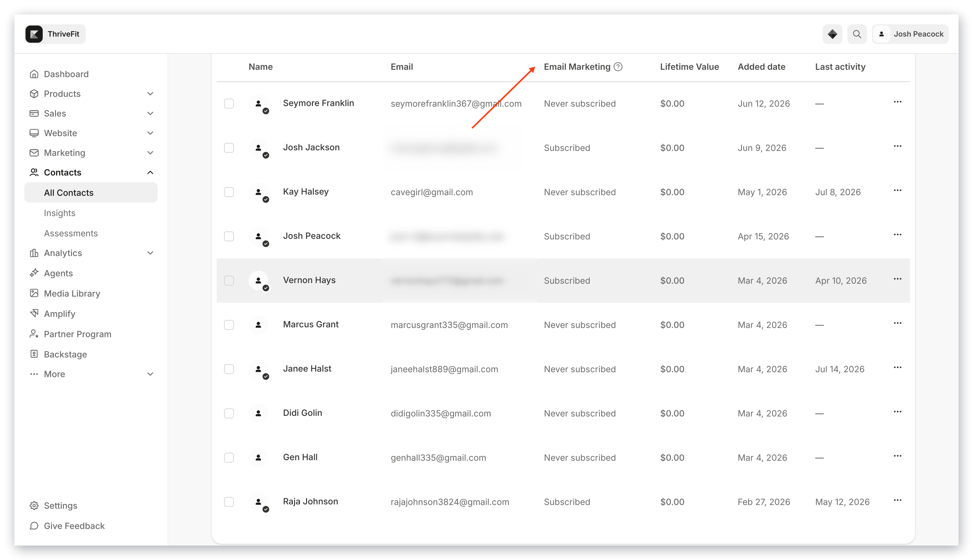
Task: Click the Backstage icon
Action: (x=34, y=354)
